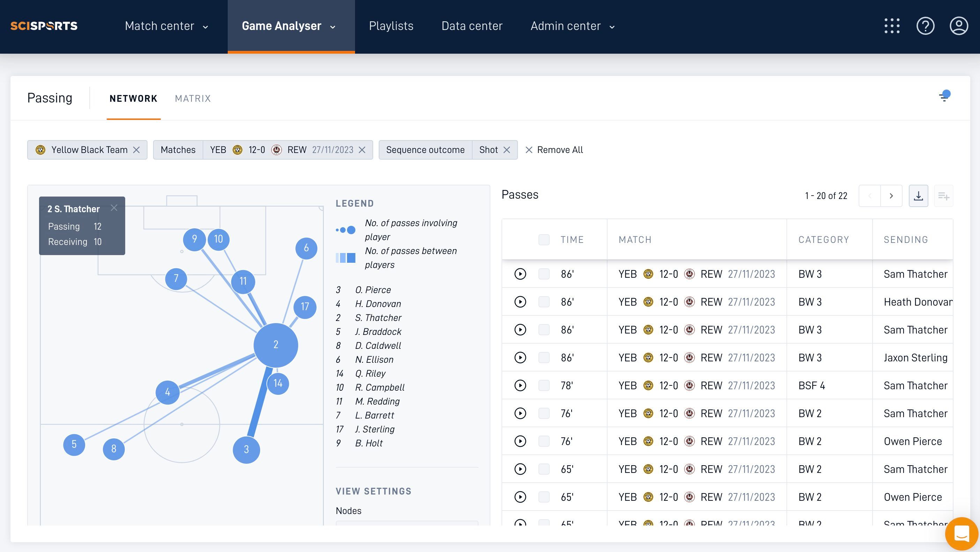
Task: Click the Matches filter label
Action: (x=178, y=150)
